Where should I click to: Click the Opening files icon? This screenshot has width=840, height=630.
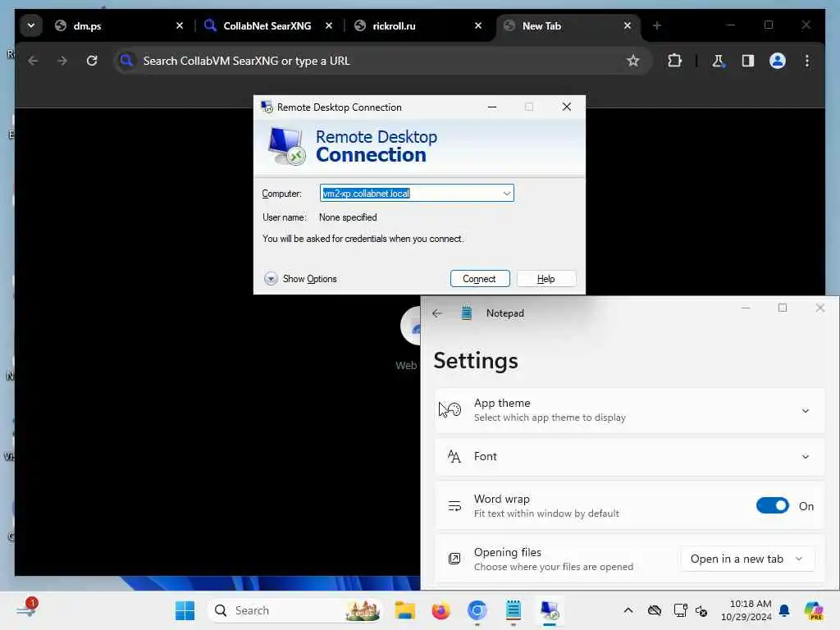454,559
